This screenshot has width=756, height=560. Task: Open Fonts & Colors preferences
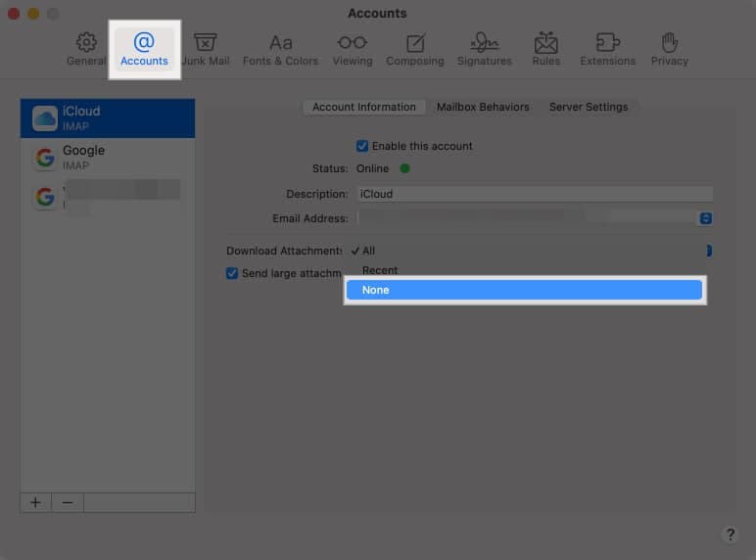[x=281, y=49]
